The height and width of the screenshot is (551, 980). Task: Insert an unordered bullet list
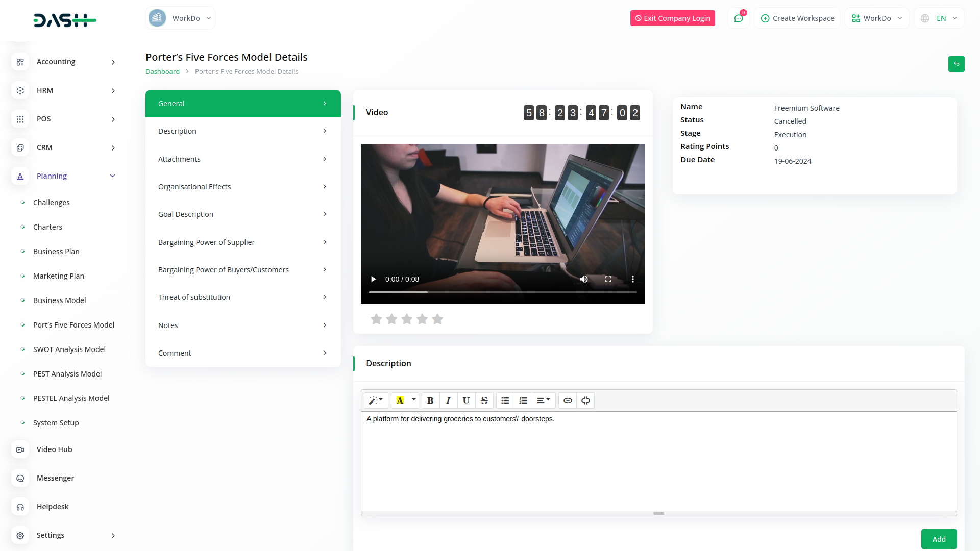click(x=505, y=400)
